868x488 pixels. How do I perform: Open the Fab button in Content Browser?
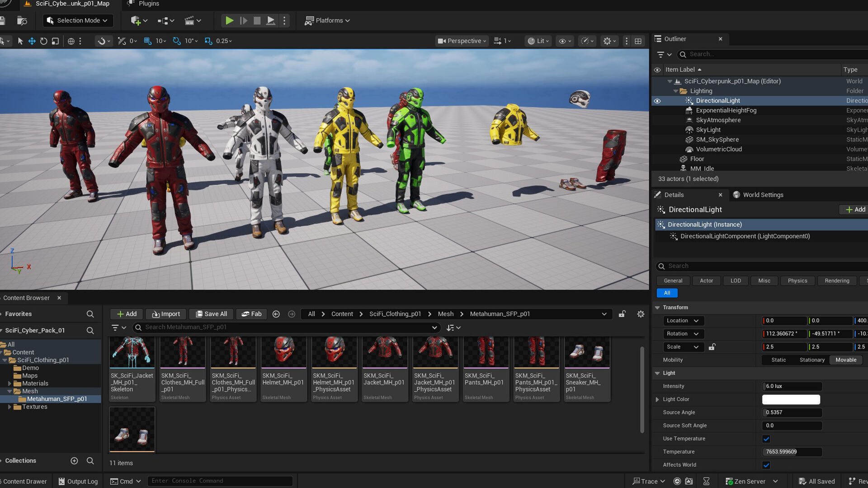point(251,314)
